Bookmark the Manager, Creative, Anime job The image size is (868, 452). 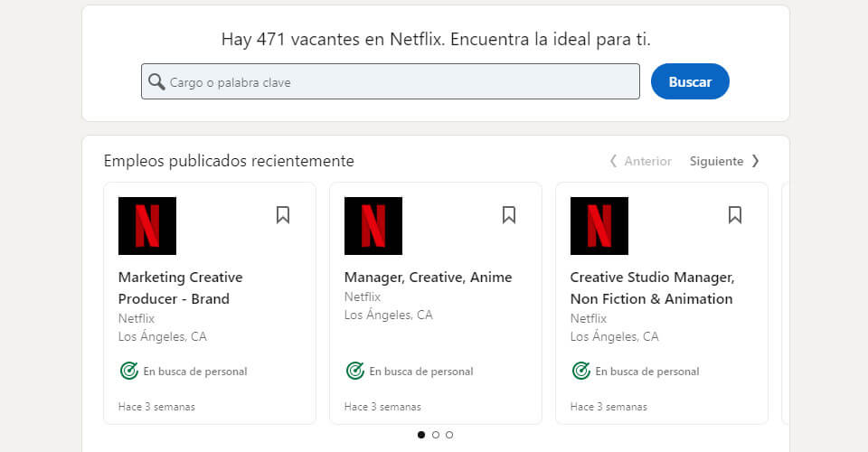[509, 214]
